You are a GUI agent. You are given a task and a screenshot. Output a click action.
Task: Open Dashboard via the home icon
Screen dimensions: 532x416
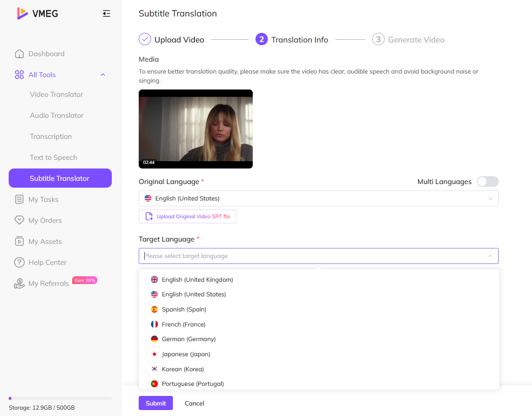click(x=19, y=54)
